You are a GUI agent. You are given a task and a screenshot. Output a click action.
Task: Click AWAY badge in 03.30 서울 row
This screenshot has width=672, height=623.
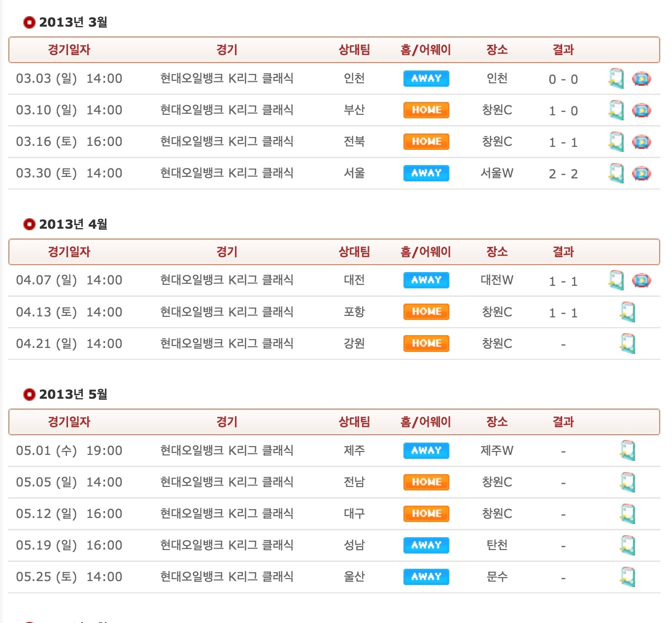[426, 173]
